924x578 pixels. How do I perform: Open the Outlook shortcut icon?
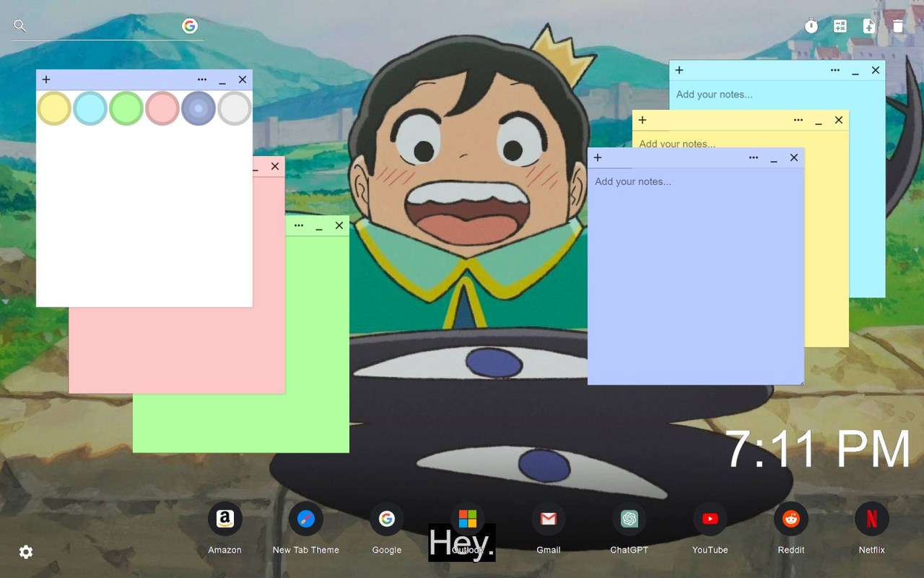[468, 519]
